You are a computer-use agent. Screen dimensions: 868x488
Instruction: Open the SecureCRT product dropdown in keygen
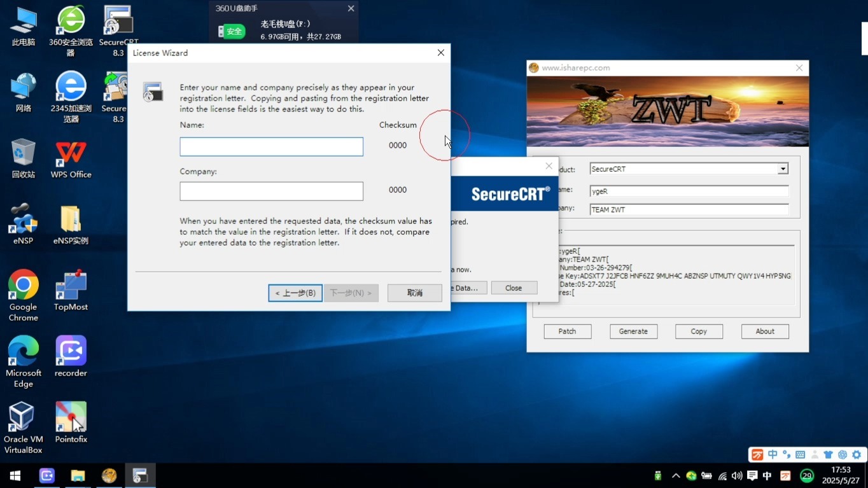click(x=782, y=169)
